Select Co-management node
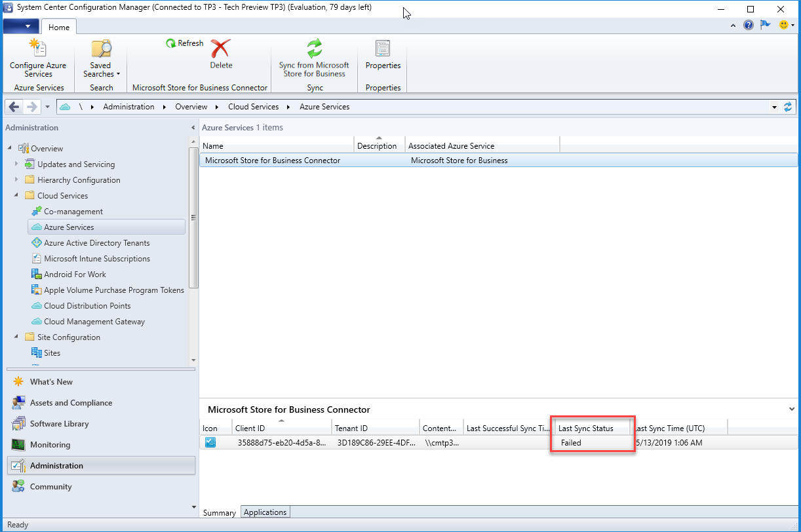The width and height of the screenshot is (801, 532). tap(73, 212)
